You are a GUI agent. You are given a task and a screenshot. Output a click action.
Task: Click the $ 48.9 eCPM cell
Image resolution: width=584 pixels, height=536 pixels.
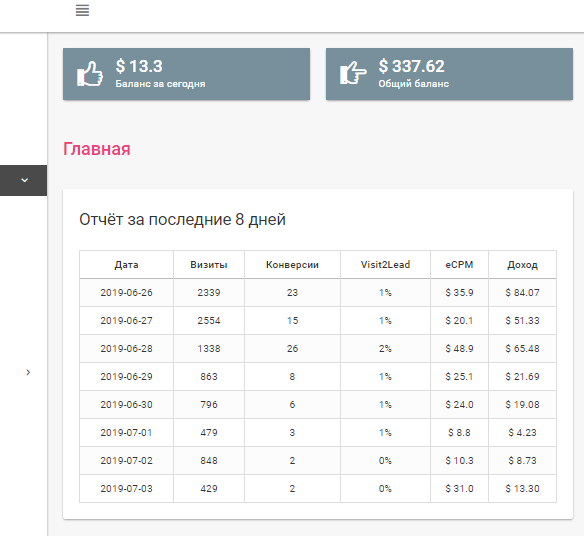coord(459,349)
